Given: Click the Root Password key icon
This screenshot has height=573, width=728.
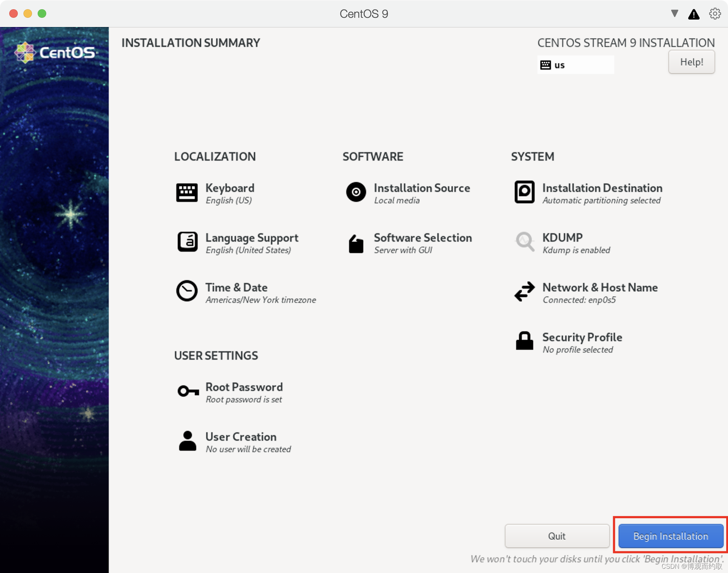Looking at the screenshot, I should coord(188,391).
